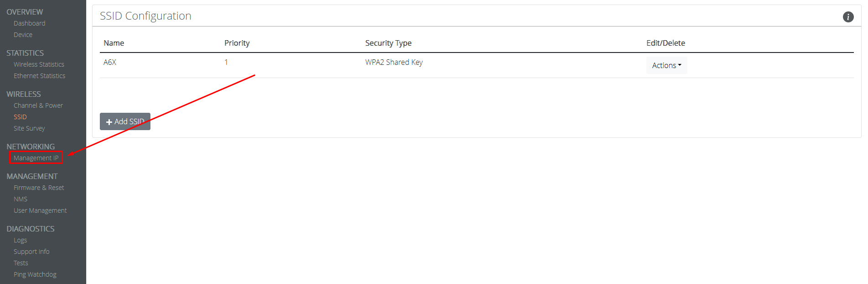Click the Priority column header
This screenshot has height=284, width=868.
click(x=237, y=43)
